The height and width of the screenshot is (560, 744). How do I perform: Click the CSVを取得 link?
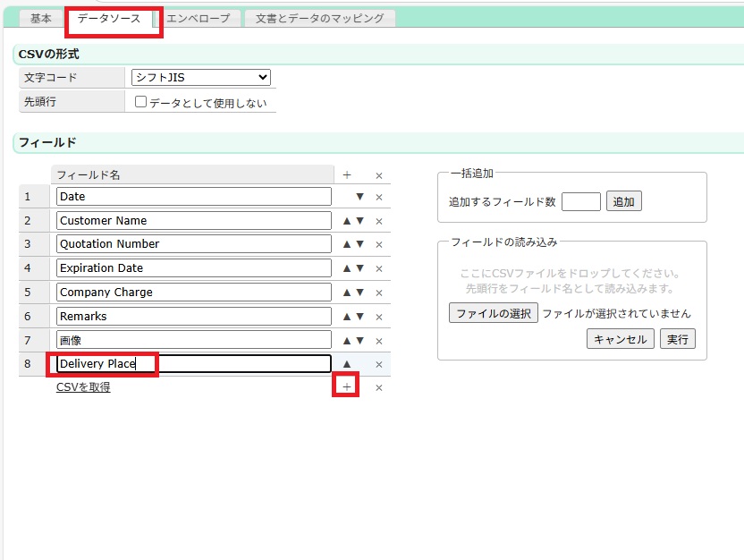click(83, 387)
